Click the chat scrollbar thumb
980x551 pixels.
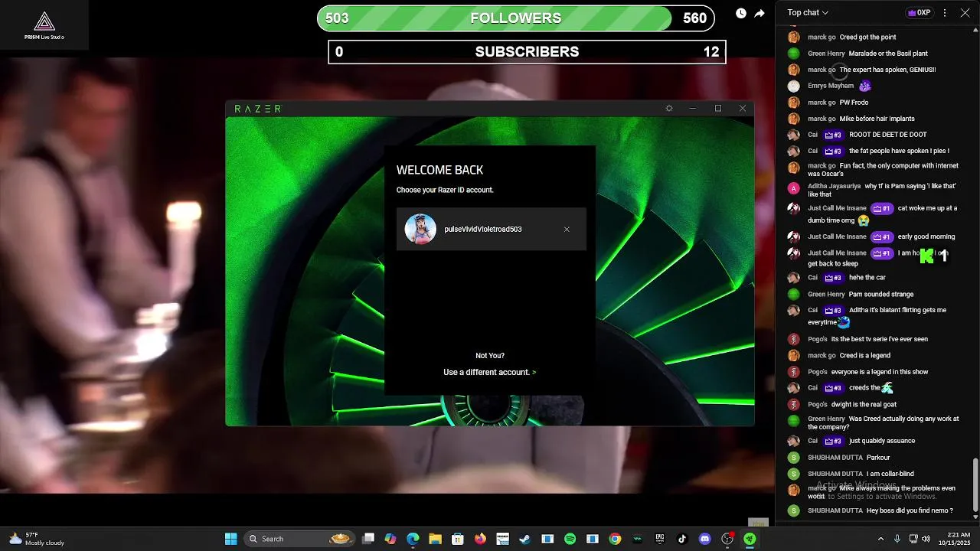975,486
